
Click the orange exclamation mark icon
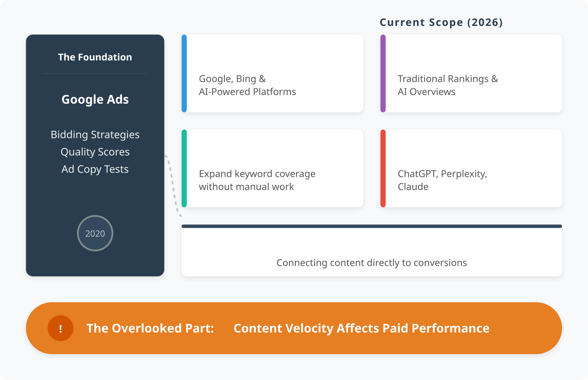pyautogui.click(x=61, y=328)
